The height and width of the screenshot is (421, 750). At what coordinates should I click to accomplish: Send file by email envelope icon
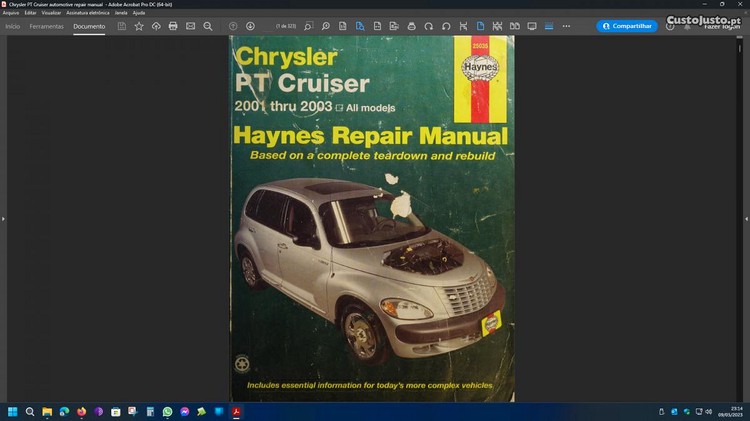pyautogui.click(x=190, y=26)
